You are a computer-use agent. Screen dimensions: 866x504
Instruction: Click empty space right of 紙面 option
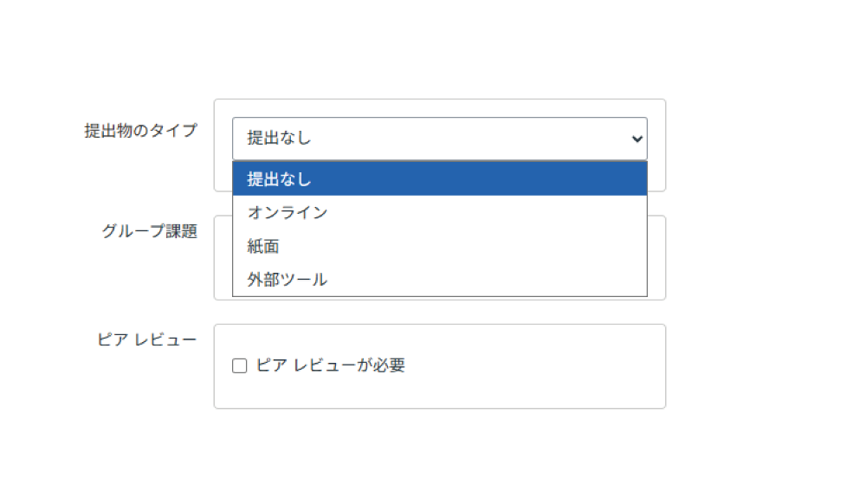(520, 246)
